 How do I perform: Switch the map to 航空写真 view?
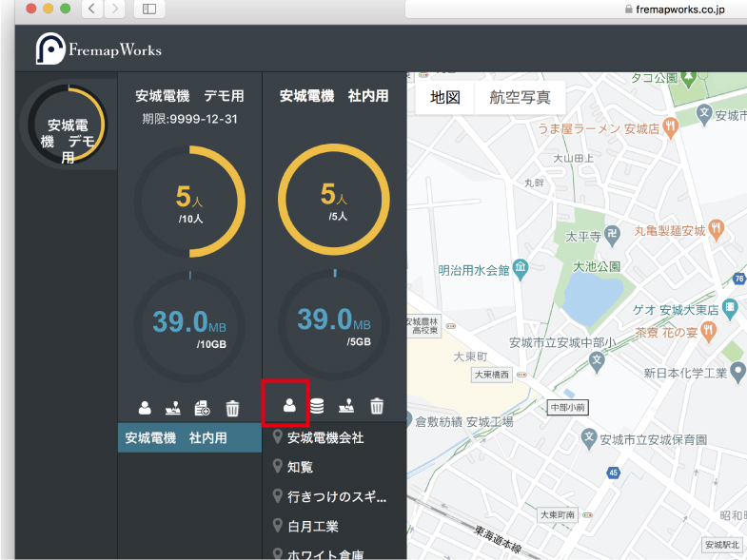click(520, 97)
